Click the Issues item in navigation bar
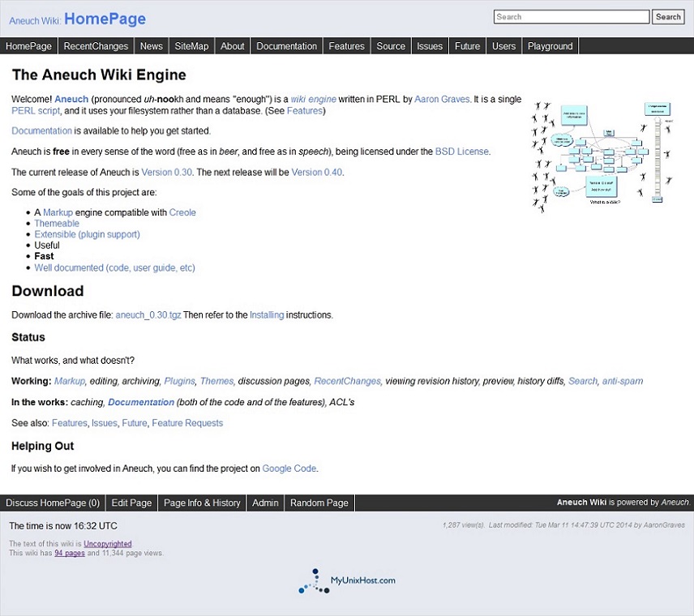This screenshot has height=616, width=694. 429,46
